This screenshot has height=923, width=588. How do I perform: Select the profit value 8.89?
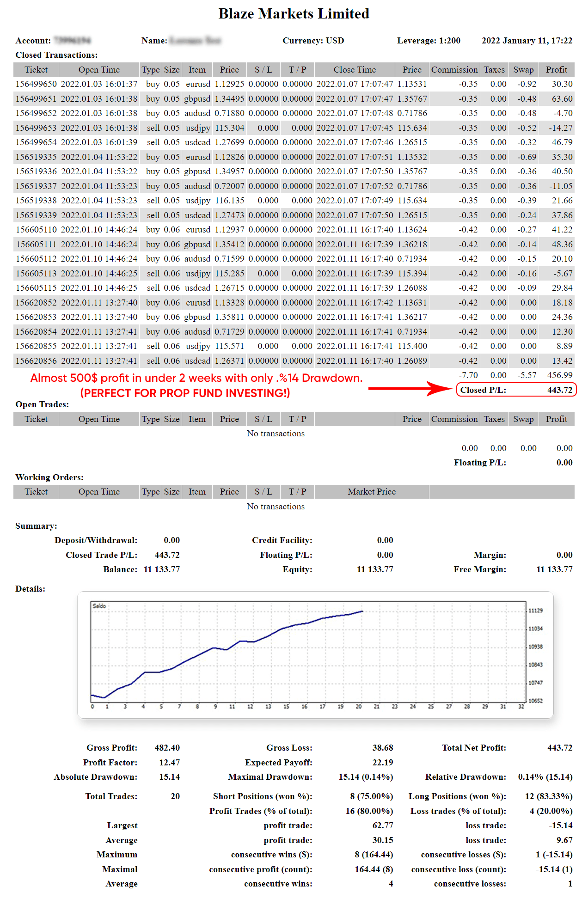coord(564,346)
